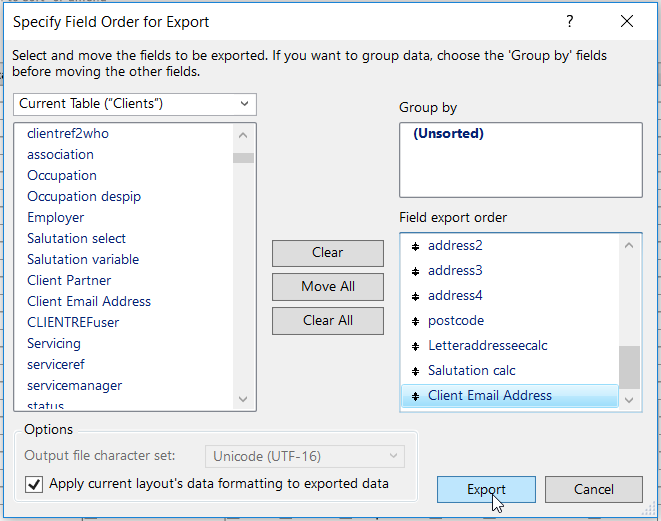The image size is (661, 521).
Task: Click the reorder handle beside Letteraddresseecalc
Action: [415, 346]
